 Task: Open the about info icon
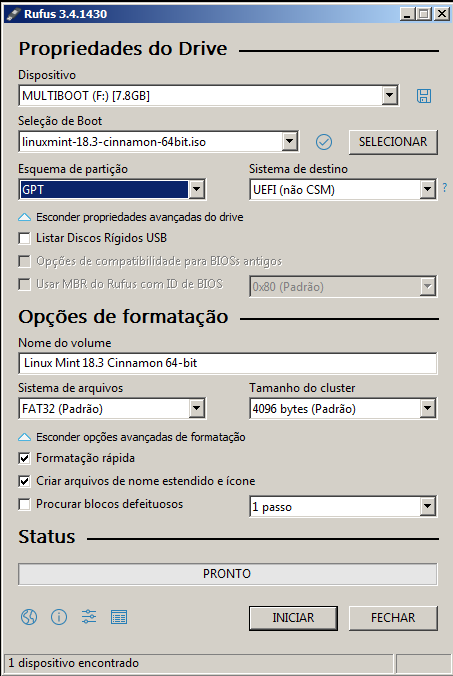(59, 617)
